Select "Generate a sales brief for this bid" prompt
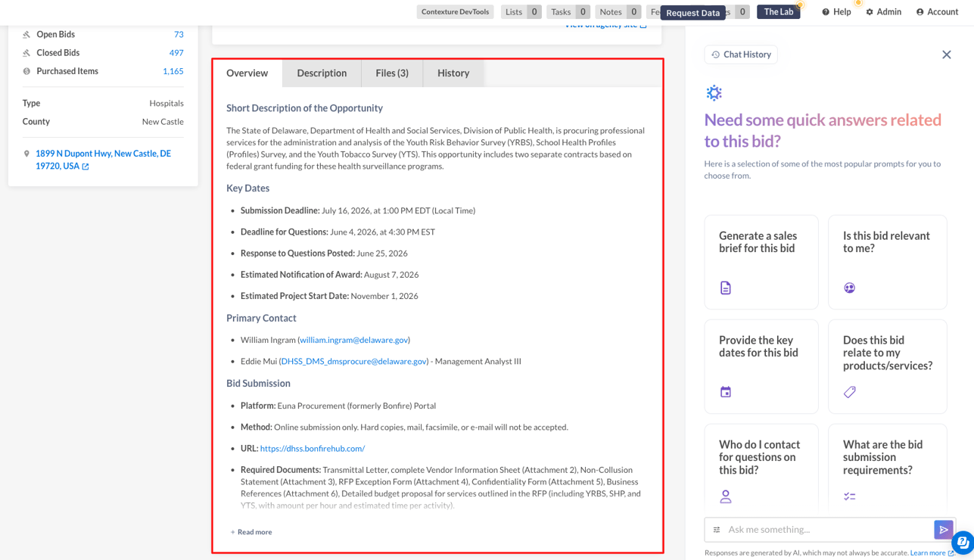Image resolution: width=974 pixels, height=560 pixels. (x=761, y=262)
